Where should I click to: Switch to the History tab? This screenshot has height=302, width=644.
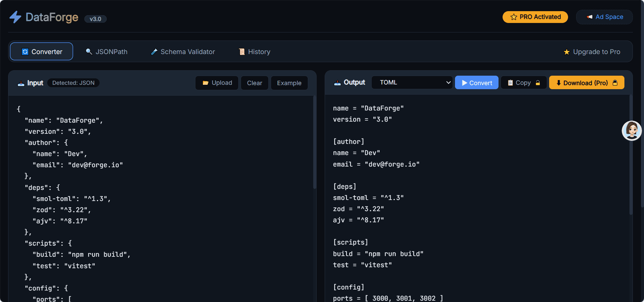[x=254, y=52]
